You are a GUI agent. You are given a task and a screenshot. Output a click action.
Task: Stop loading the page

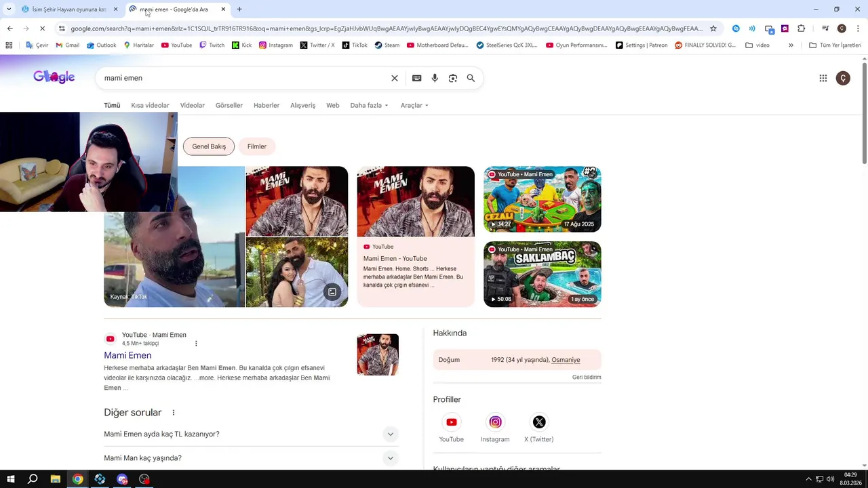click(x=42, y=28)
